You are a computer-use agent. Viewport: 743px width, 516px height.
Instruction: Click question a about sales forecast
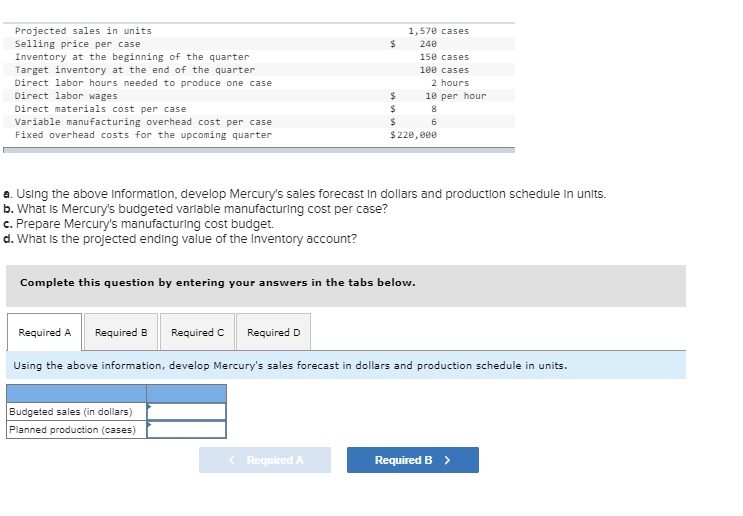[304, 194]
